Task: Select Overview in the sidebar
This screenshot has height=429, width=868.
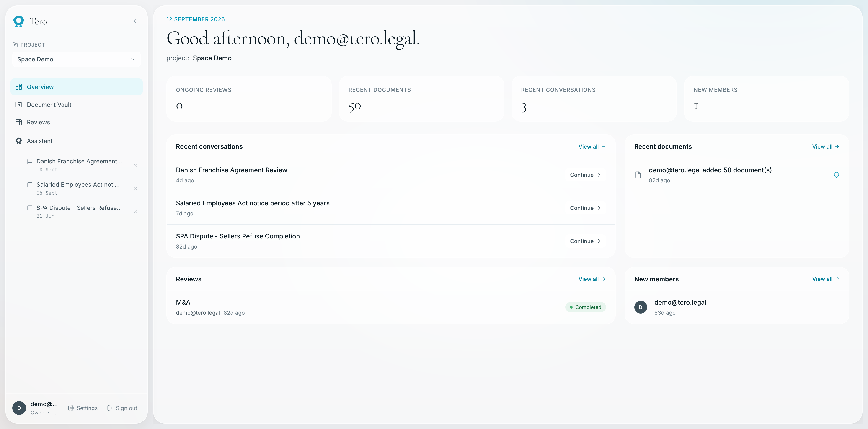Action: pos(77,87)
